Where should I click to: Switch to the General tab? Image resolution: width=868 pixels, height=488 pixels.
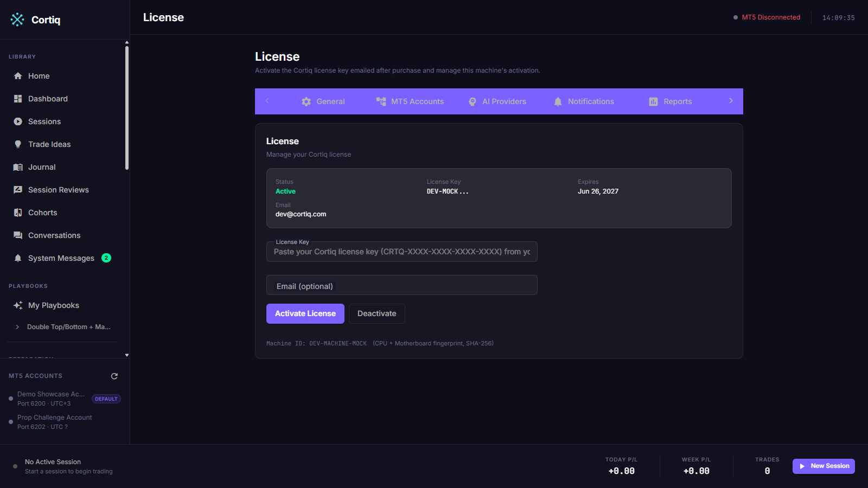tap(323, 101)
